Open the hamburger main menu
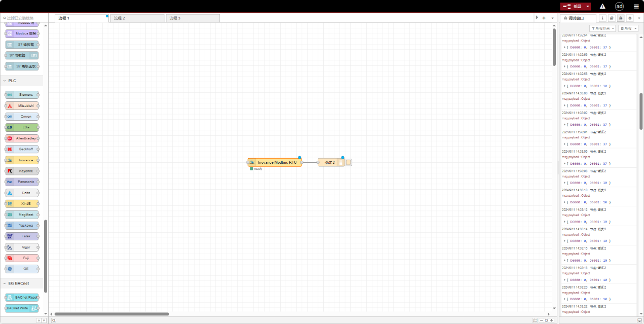This screenshot has height=324, width=644. (636, 7)
